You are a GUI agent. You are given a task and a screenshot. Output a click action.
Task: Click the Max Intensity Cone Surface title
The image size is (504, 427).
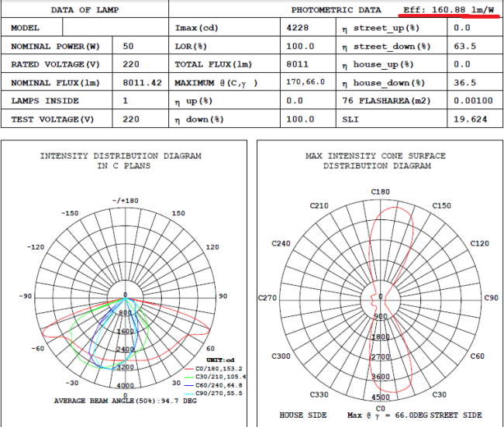(375, 160)
